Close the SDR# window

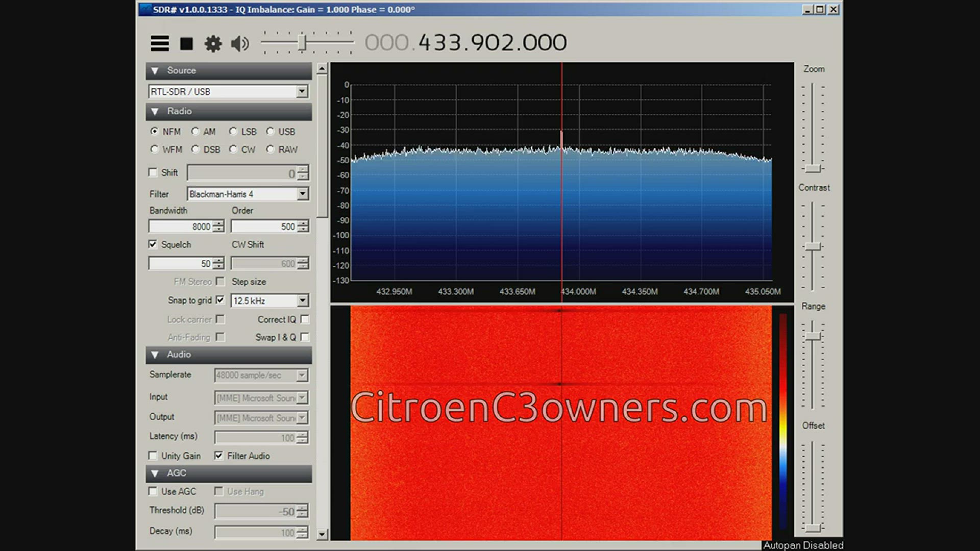834,10
